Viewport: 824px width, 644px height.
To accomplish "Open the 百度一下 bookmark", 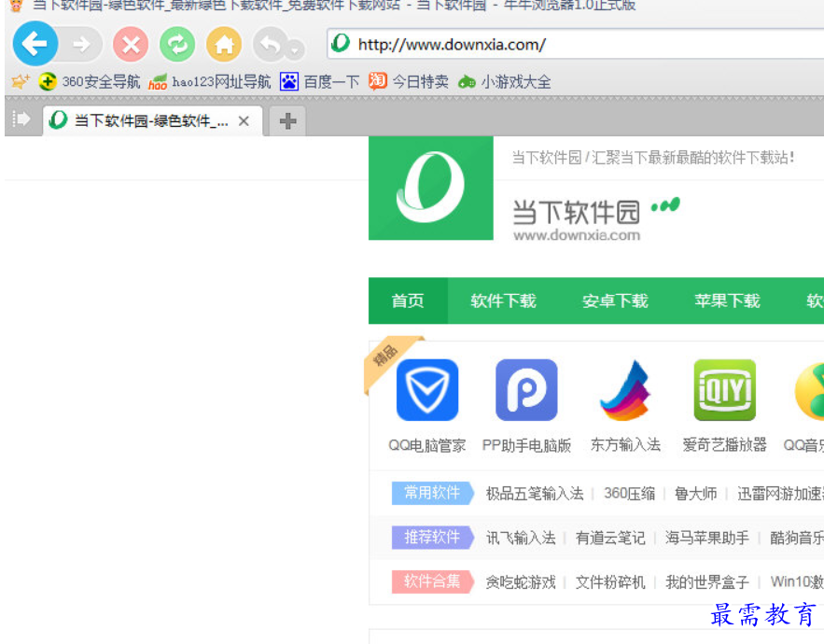I will tap(319, 82).
